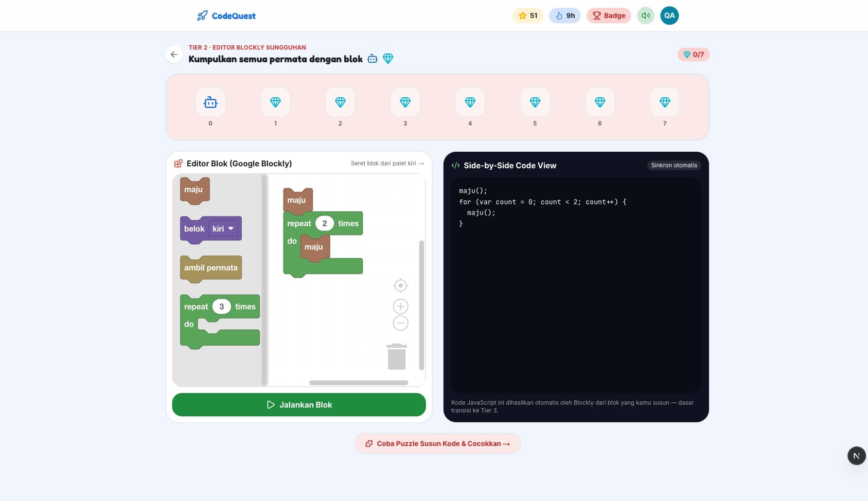This screenshot has height=501, width=868.
Task: Click the CodeQuest rocket logo icon
Action: coord(202,16)
